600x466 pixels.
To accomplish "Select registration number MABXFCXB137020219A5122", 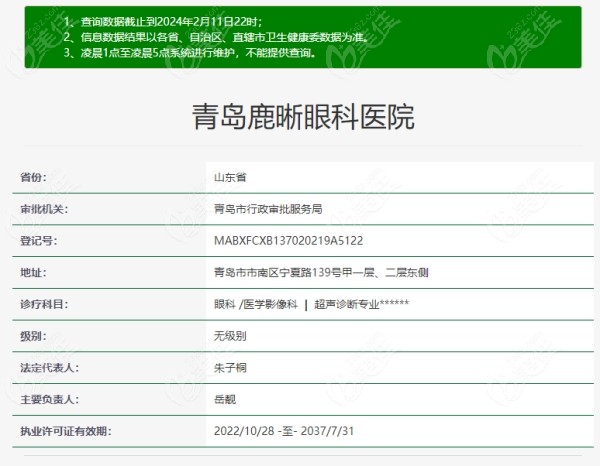I will click(x=289, y=241).
